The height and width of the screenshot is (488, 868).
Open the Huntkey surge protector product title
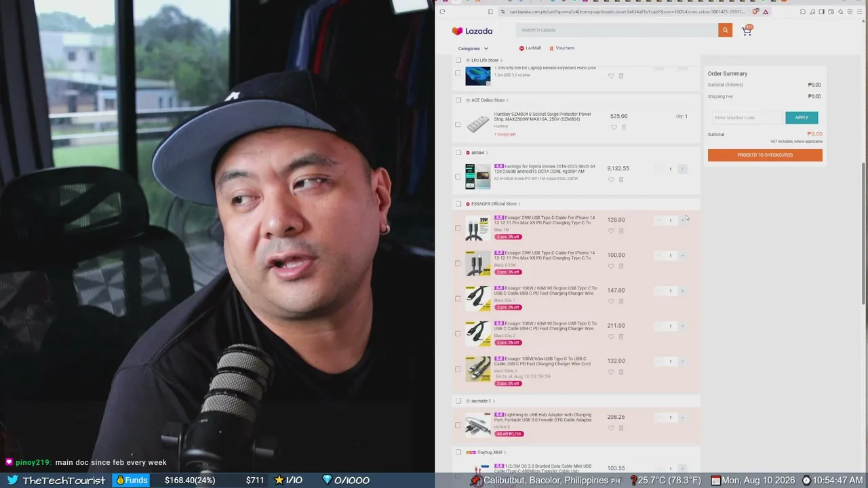tap(542, 117)
